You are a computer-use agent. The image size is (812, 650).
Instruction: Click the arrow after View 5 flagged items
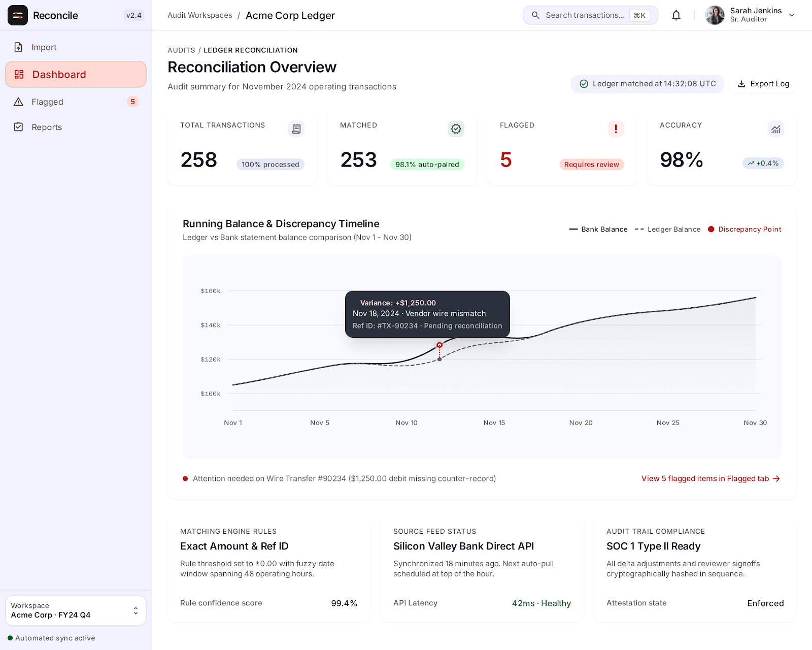click(776, 478)
